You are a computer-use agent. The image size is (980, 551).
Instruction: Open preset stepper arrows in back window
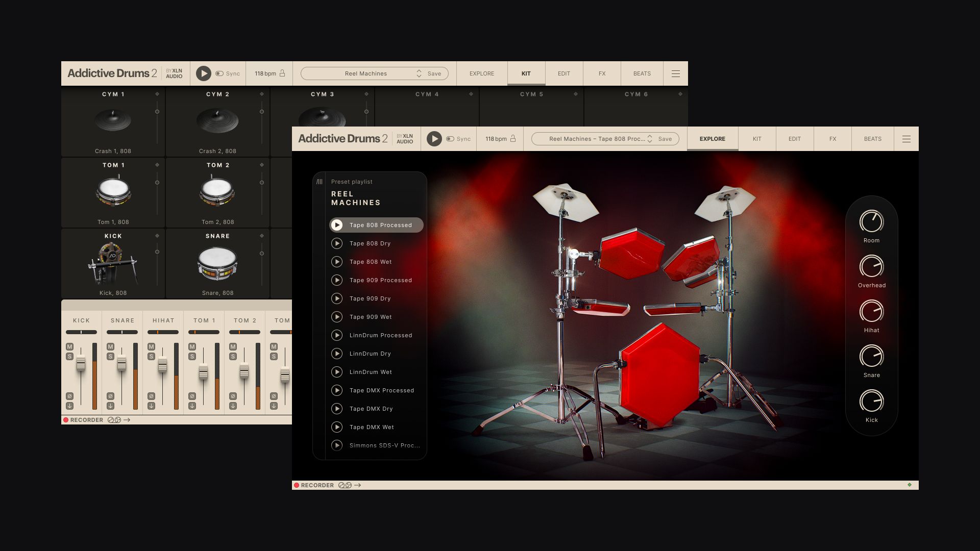419,73
